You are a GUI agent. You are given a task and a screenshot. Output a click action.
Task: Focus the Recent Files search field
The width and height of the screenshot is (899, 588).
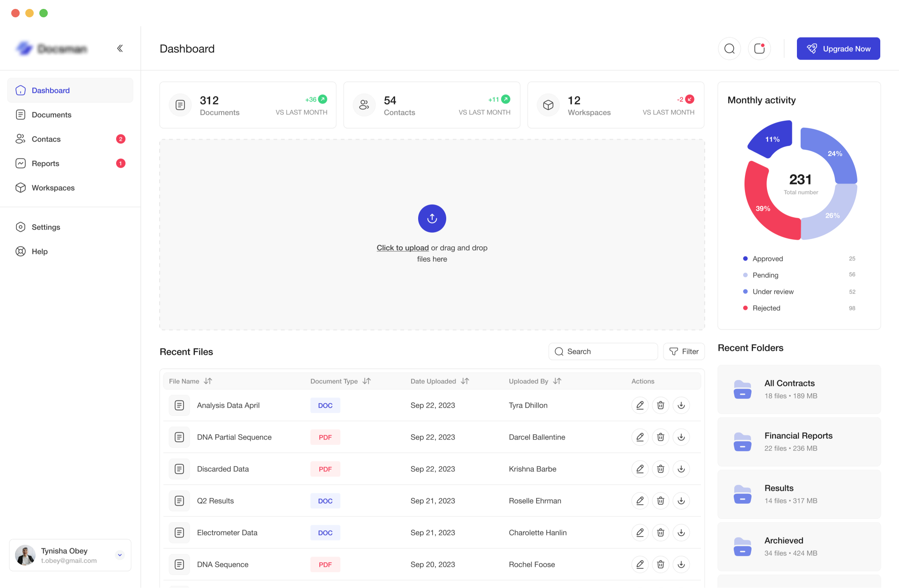[603, 352]
